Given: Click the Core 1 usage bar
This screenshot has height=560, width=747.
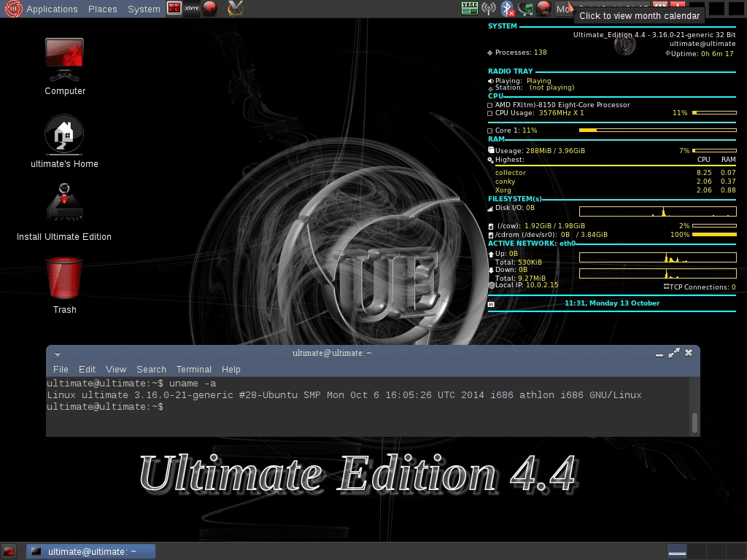Looking at the screenshot, I should coord(657,130).
